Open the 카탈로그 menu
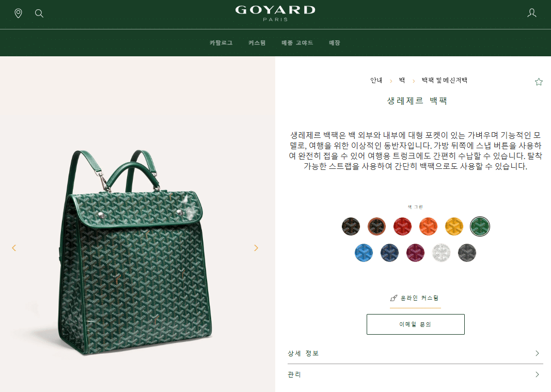This screenshot has width=551, height=392. pyautogui.click(x=221, y=43)
